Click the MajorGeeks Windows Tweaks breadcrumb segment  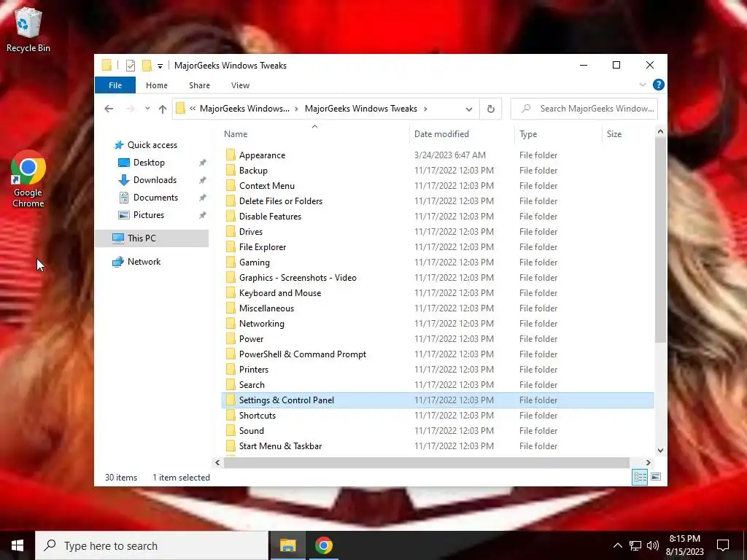(360, 109)
